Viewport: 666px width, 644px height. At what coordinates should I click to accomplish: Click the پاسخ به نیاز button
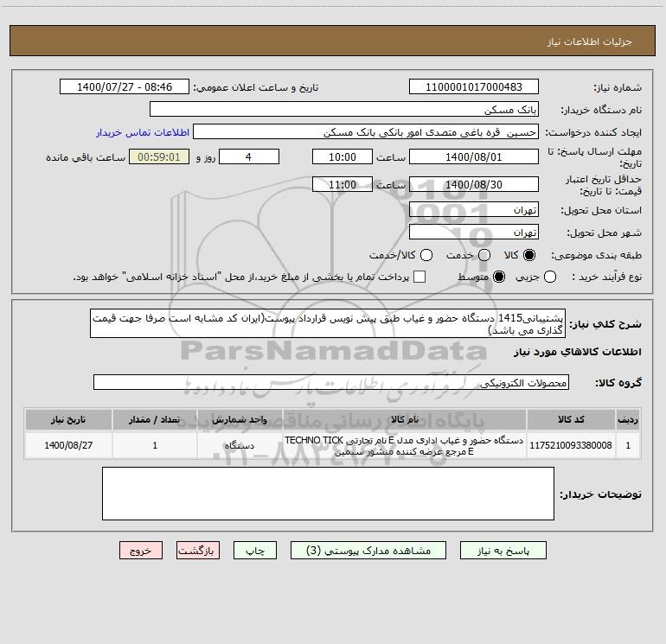(x=503, y=550)
